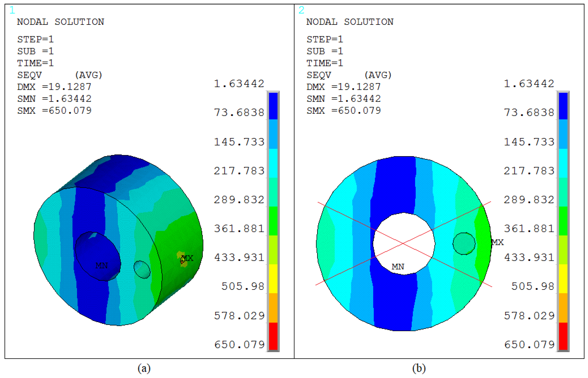
Task: Click the MN label in left plot
Action: click(x=101, y=266)
